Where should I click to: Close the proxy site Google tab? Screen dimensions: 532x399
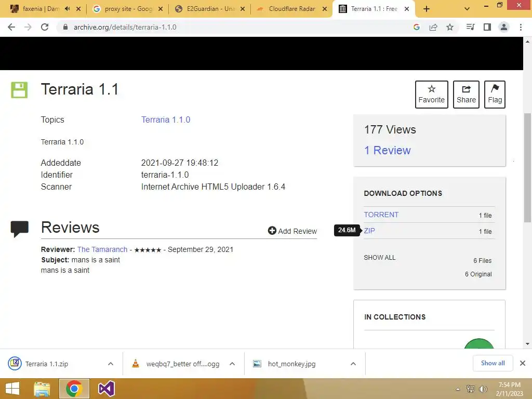tap(161, 9)
